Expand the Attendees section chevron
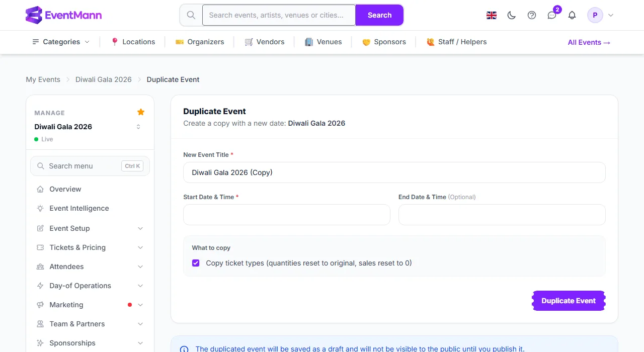This screenshot has height=352, width=644. (140, 267)
